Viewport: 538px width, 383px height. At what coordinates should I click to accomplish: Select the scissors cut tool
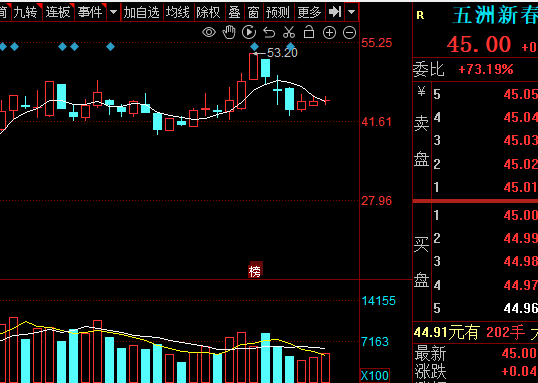(x=289, y=32)
